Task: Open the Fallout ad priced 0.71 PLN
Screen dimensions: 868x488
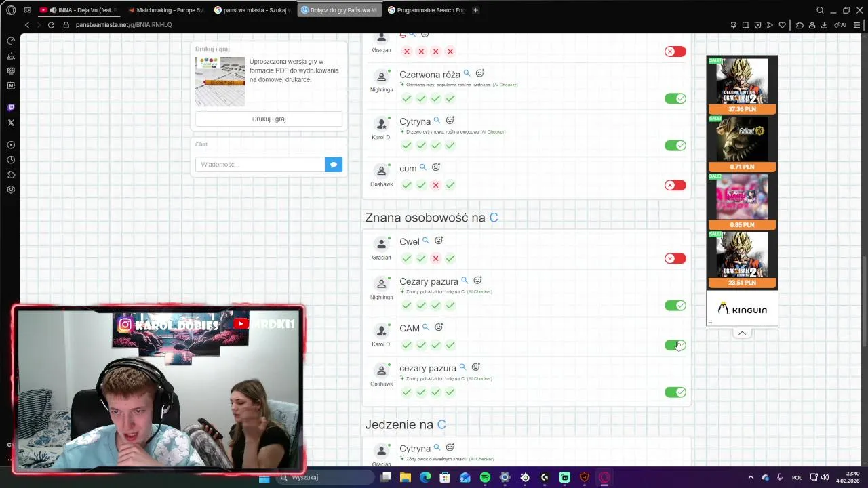Action: pyautogui.click(x=742, y=144)
